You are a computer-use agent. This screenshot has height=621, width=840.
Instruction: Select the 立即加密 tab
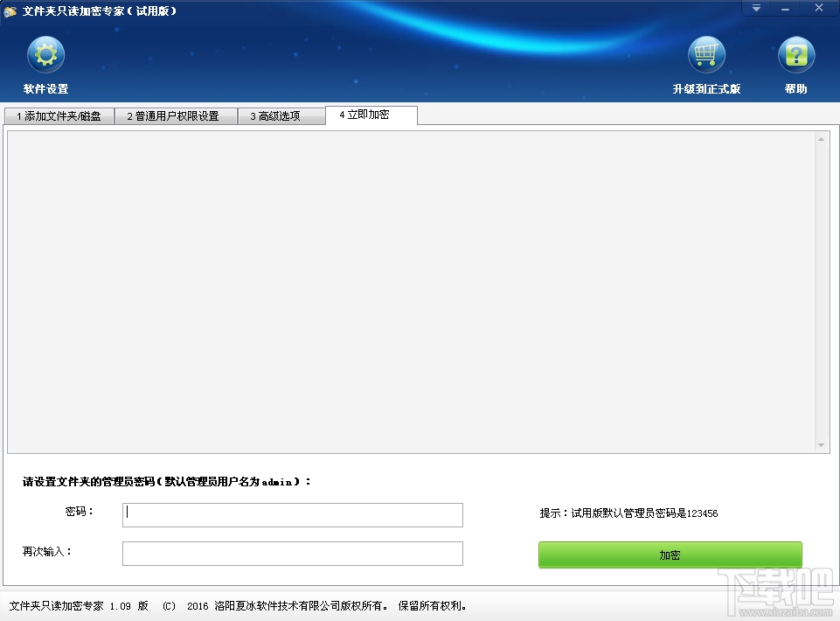tap(371, 114)
